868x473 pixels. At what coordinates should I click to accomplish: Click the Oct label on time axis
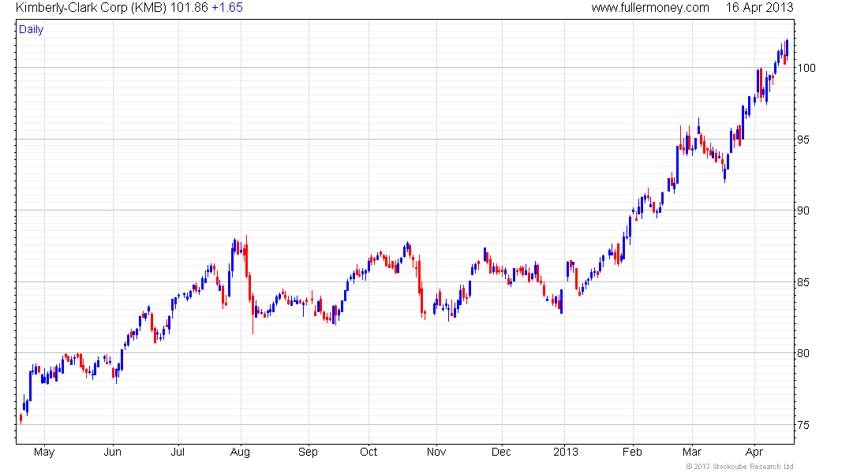pyautogui.click(x=369, y=452)
